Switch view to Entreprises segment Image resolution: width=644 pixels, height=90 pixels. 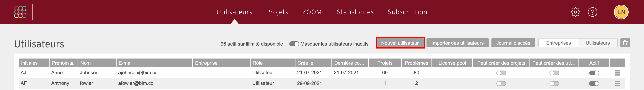tap(558, 43)
